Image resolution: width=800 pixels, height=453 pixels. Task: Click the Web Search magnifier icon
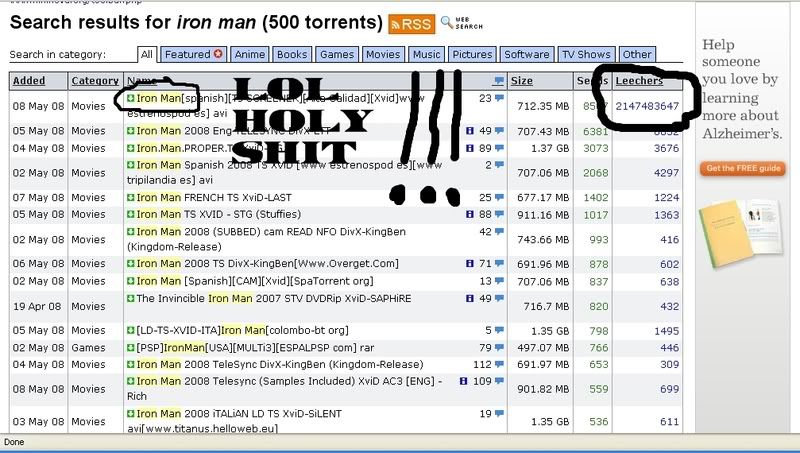(446, 22)
